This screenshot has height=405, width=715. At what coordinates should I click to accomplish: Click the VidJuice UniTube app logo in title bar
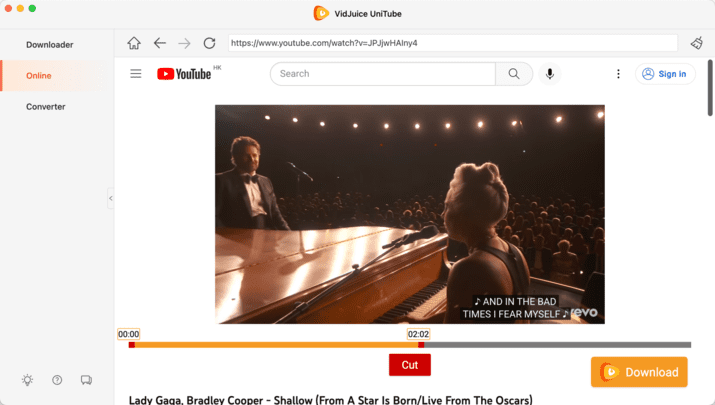[x=321, y=13]
